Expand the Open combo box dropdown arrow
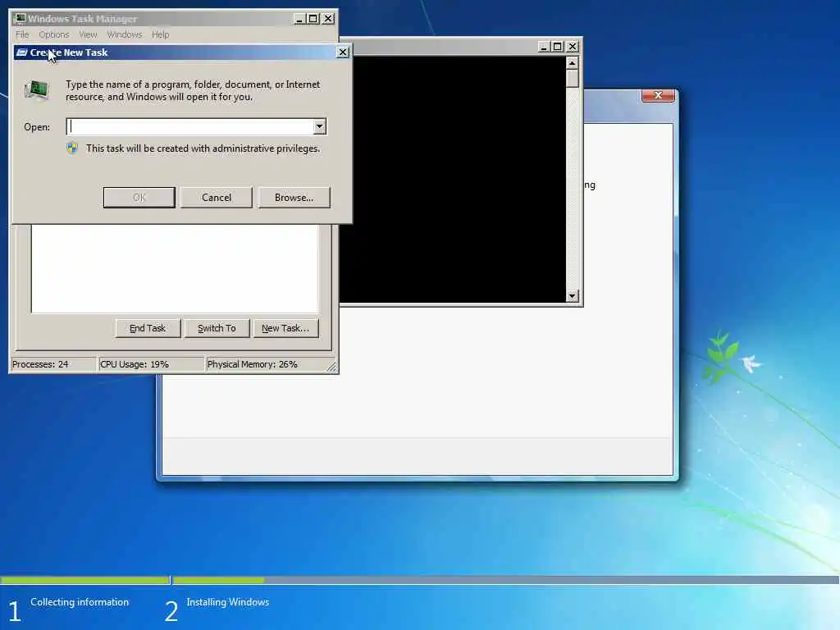 point(319,127)
